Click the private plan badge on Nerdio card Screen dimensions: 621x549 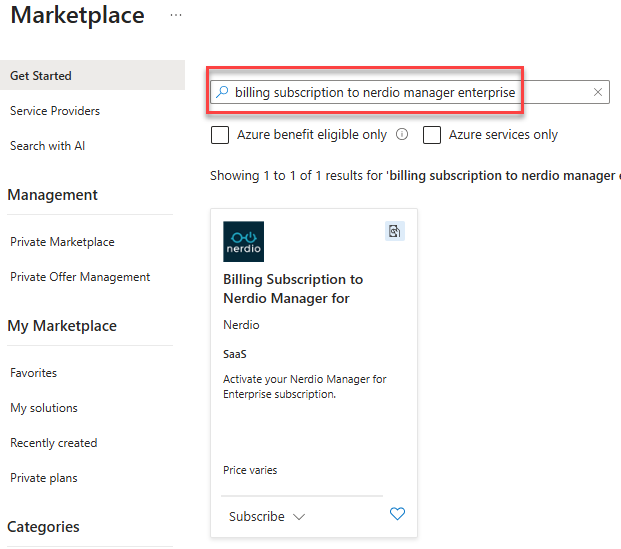click(x=394, y=231)
